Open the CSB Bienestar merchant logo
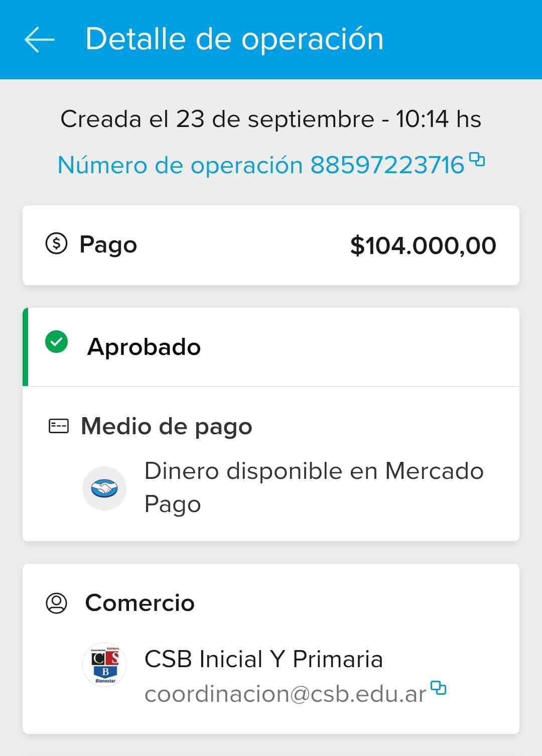This screenshot has width=542, height=756. click(x=104, y=664)
